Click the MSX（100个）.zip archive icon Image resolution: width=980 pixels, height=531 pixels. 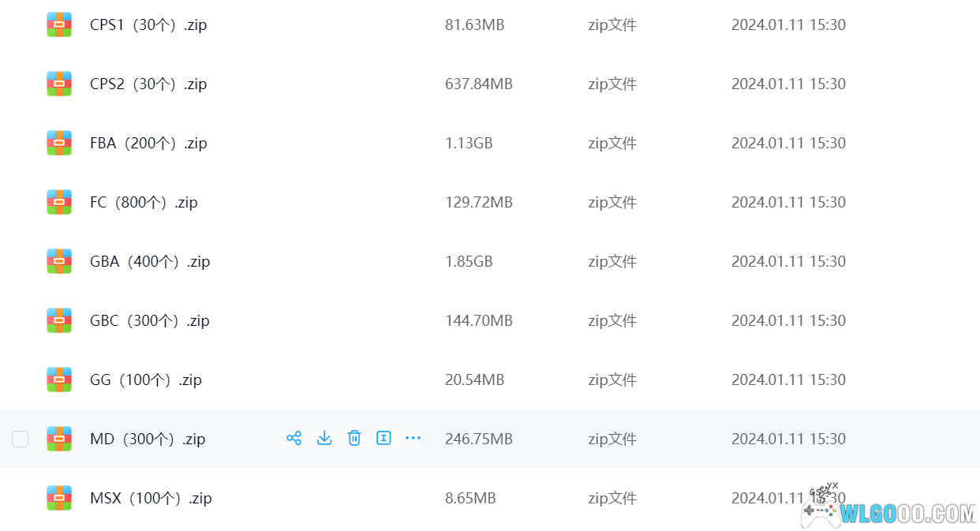click(59, 498)
